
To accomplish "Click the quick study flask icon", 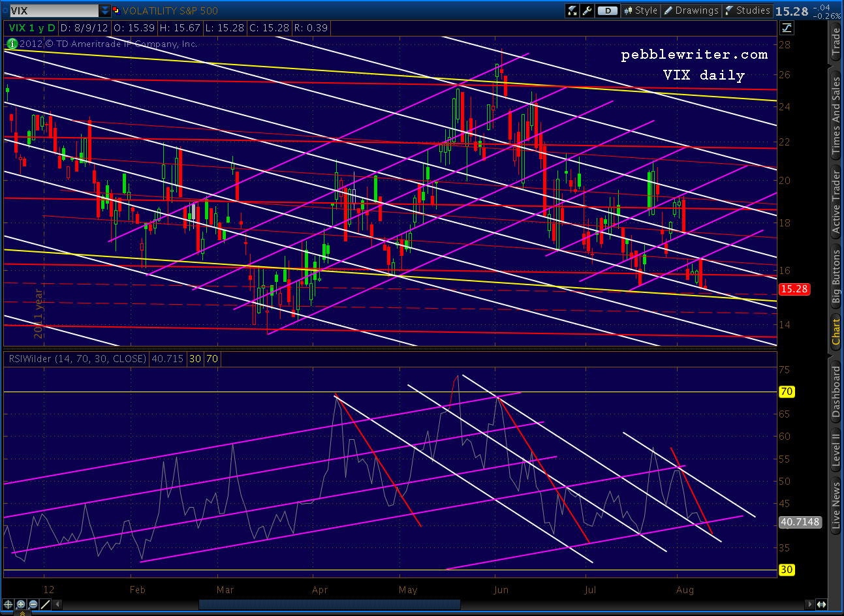I will click(572, 10).
